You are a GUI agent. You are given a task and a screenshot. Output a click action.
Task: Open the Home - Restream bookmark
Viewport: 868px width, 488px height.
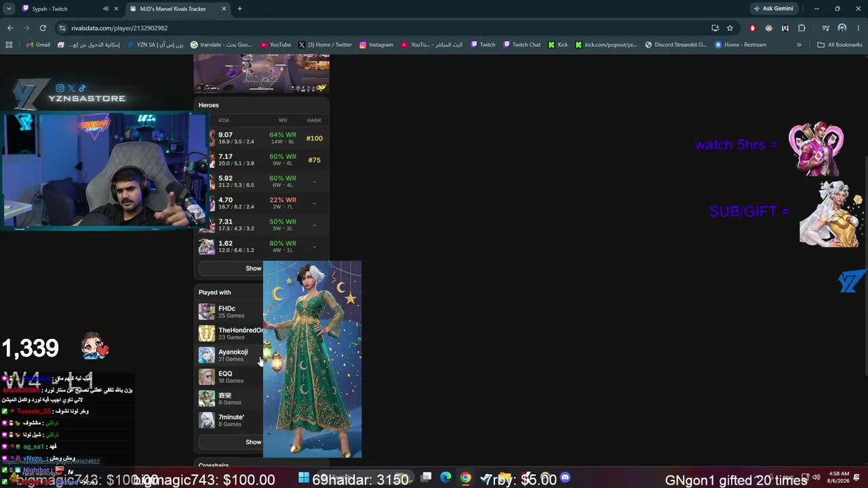[741, 45]
